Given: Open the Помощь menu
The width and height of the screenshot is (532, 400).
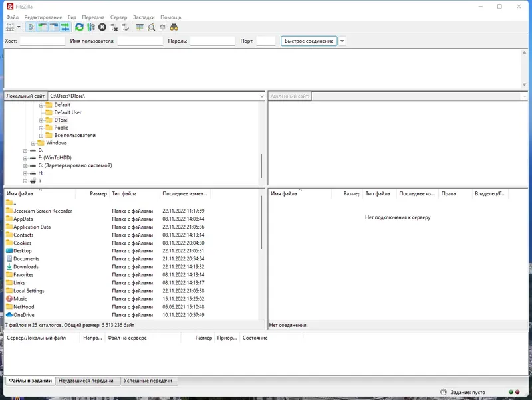Looking at the screenshot, I should click(171, 17).
